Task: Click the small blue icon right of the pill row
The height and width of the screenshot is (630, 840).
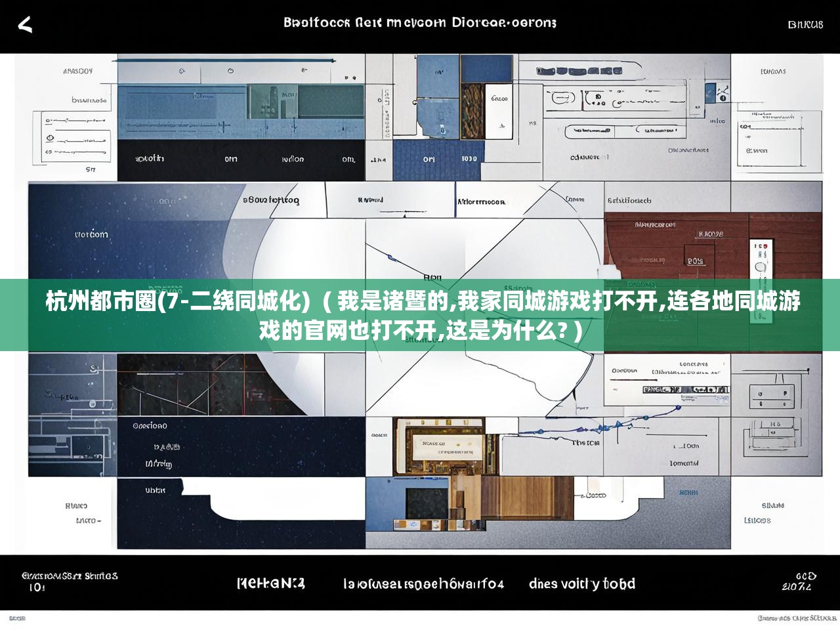Action: pos(711,93)
